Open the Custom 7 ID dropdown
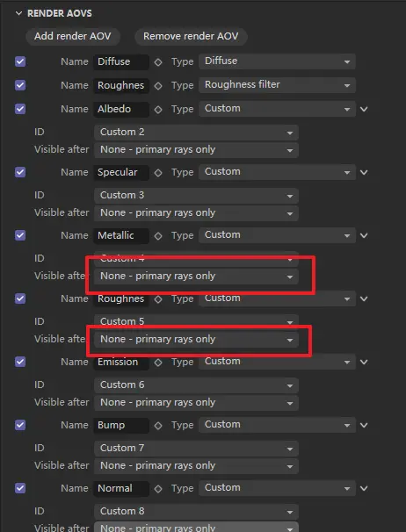Image resolution: width=406 pixels, height=532 pixels. (x=196, y=449)
